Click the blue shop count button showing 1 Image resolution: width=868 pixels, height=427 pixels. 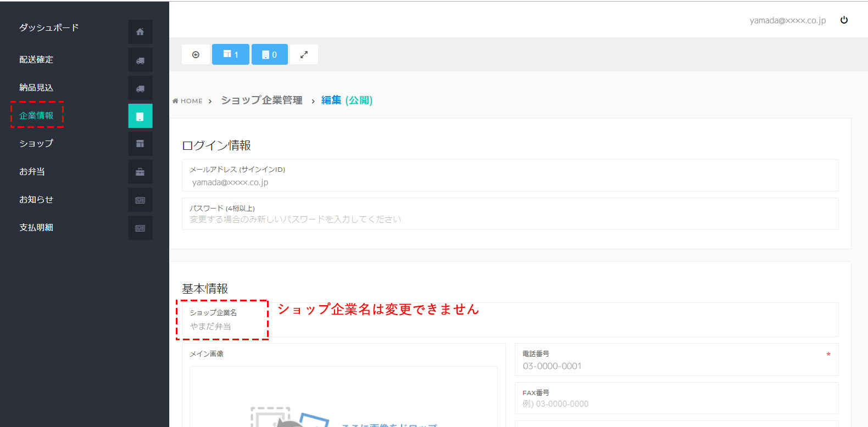[x=231, y=54]
